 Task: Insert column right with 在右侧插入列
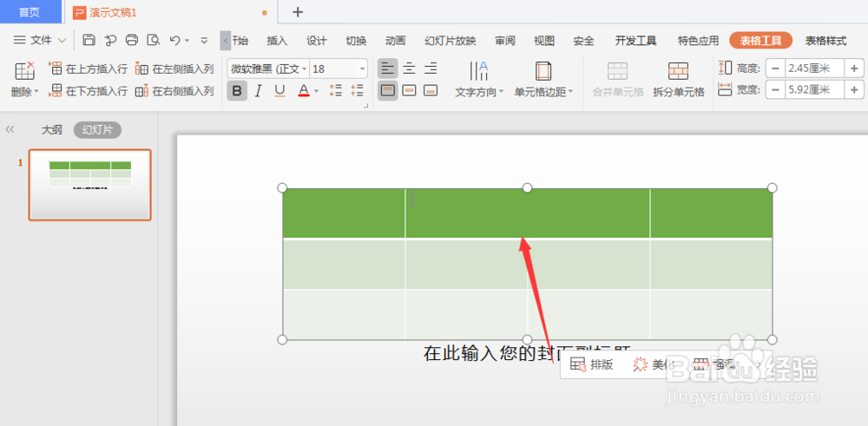(x=175, y=91)
